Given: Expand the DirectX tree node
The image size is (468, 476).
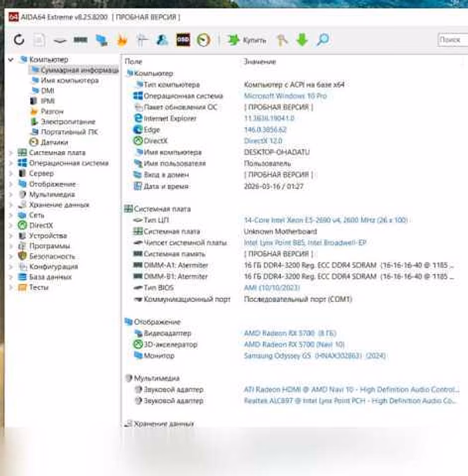Looking at the screenshot, I should 11,226.
